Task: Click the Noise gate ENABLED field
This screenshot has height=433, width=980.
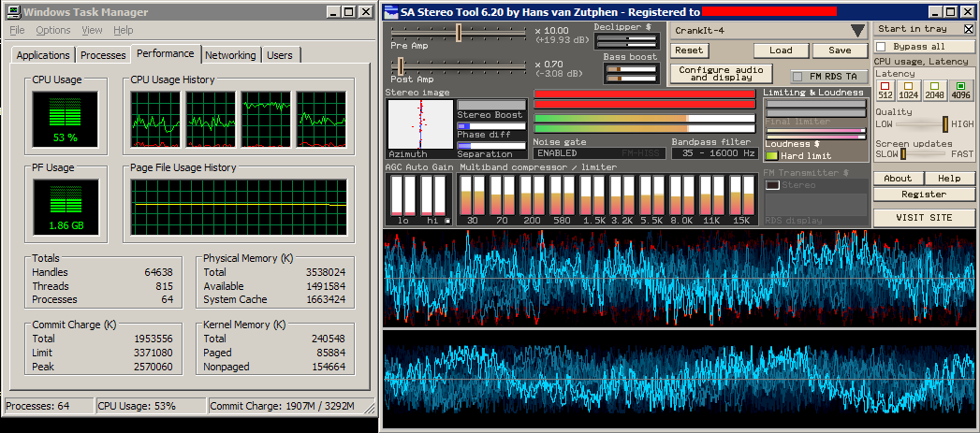Action: pyautogui.click(x=599, y=153)
